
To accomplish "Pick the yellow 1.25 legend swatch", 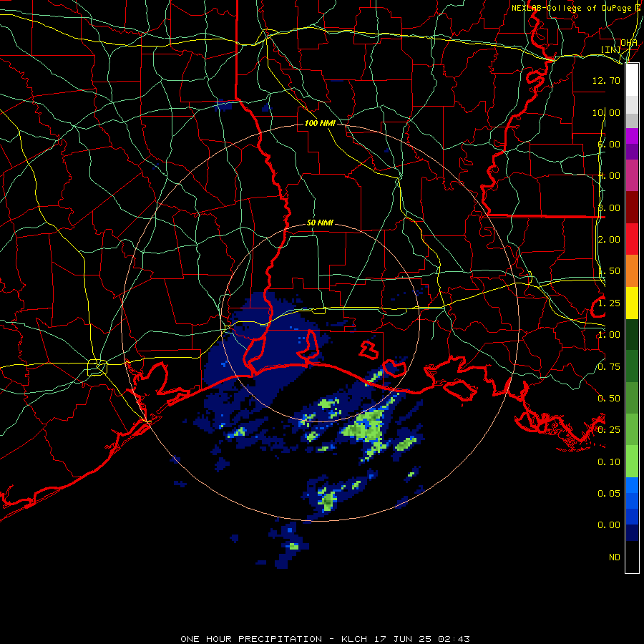I will [x=632, y=303].
